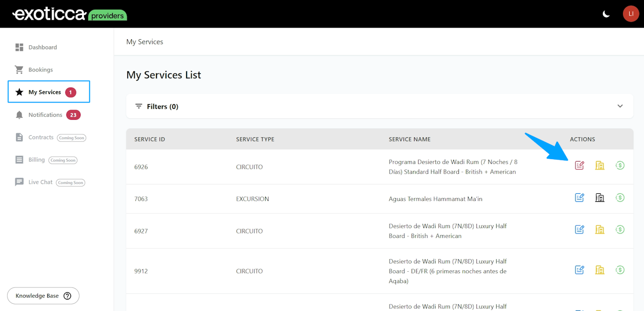
Task: Click the SERVICE NAME column header
Action: (x=410, y=139)
